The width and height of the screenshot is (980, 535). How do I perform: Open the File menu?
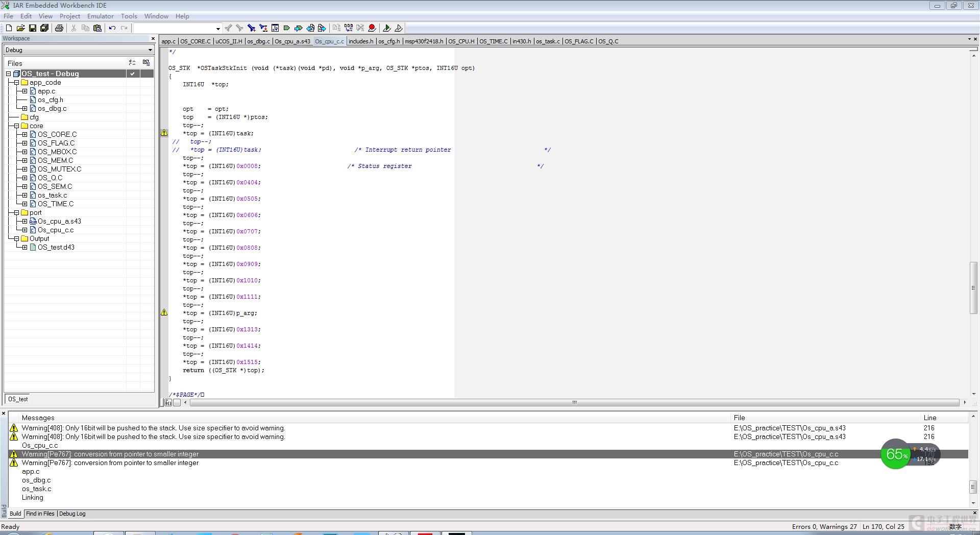pyautogui.click(x=8, y=16)
